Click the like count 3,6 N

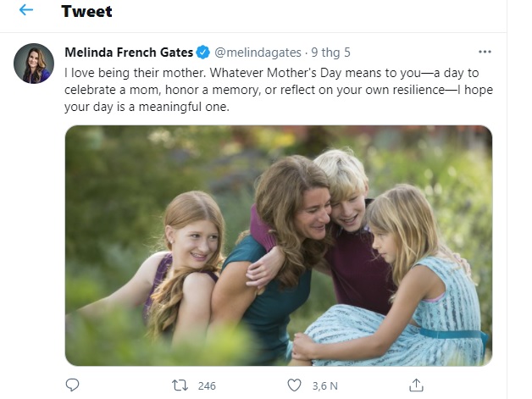(x=324, y=385)
